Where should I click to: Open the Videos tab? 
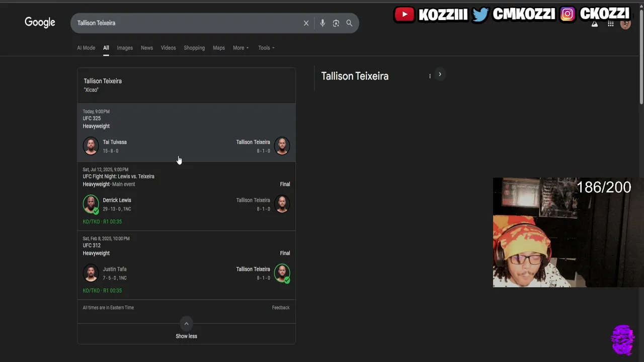[x=168, y=48]
